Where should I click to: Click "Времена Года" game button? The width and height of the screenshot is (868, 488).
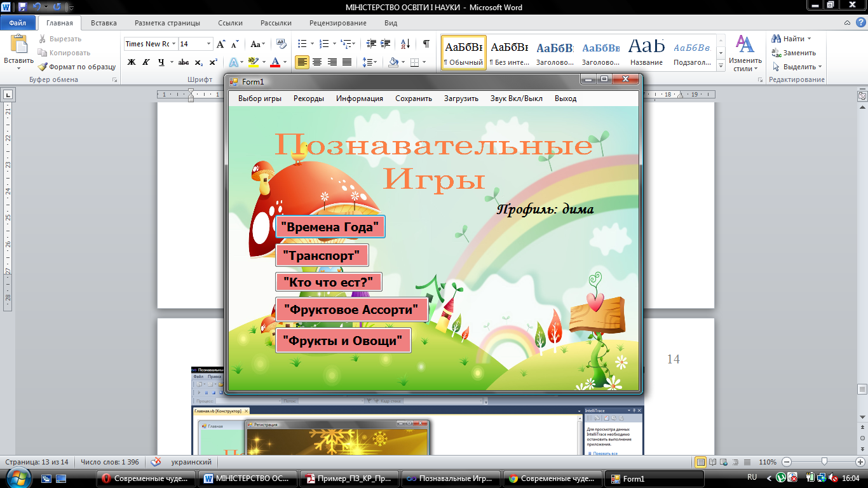pyautogui.click(x=330, y=227)
